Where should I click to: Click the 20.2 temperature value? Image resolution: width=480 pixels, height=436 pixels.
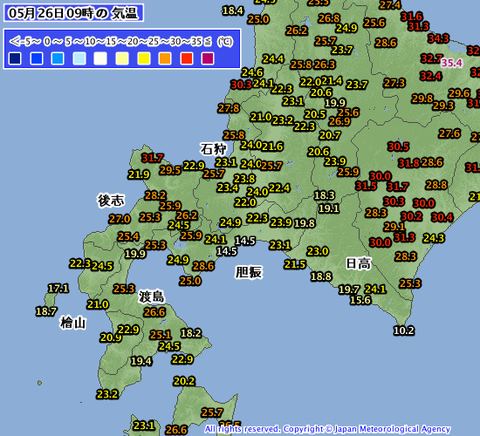click(184, 381)
